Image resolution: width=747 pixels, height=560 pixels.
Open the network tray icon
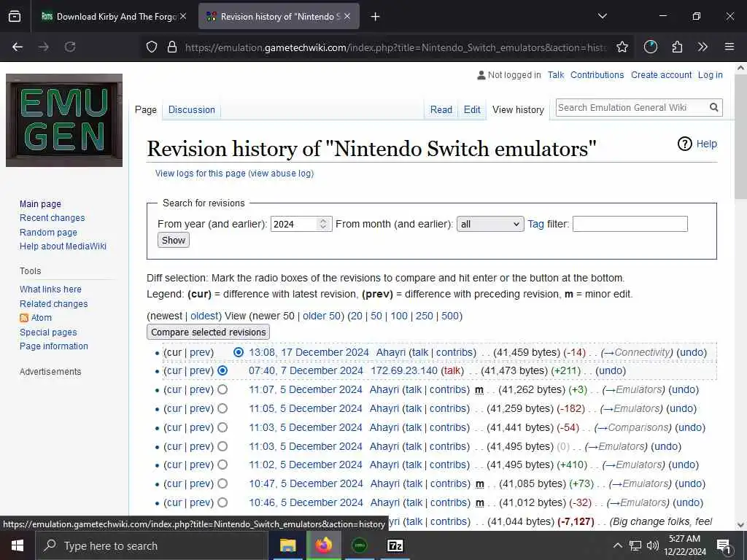click(x=635, y=545)
